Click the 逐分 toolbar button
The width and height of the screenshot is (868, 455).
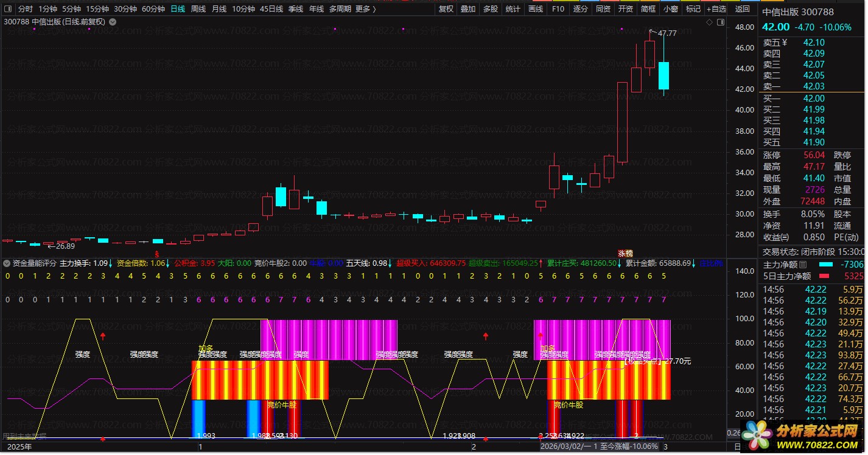pos(581,9)
